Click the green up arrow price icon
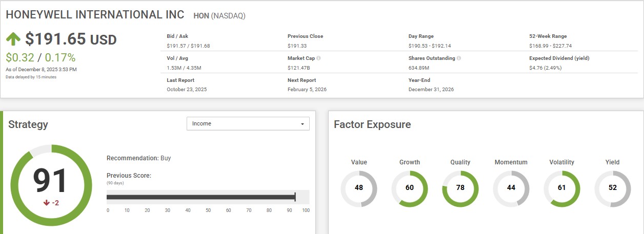Image resolution: width=644 pixels, height=234 pixels. (x=14, y=39)
